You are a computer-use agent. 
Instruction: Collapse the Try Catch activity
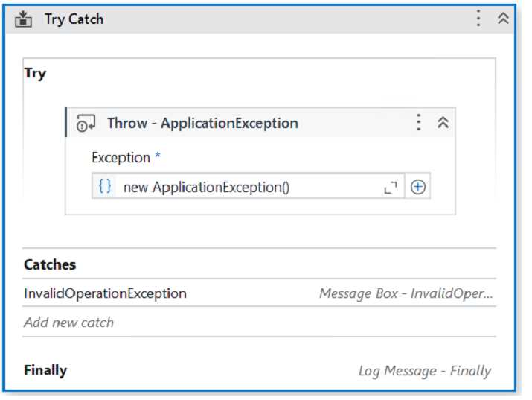click(503, 19)
